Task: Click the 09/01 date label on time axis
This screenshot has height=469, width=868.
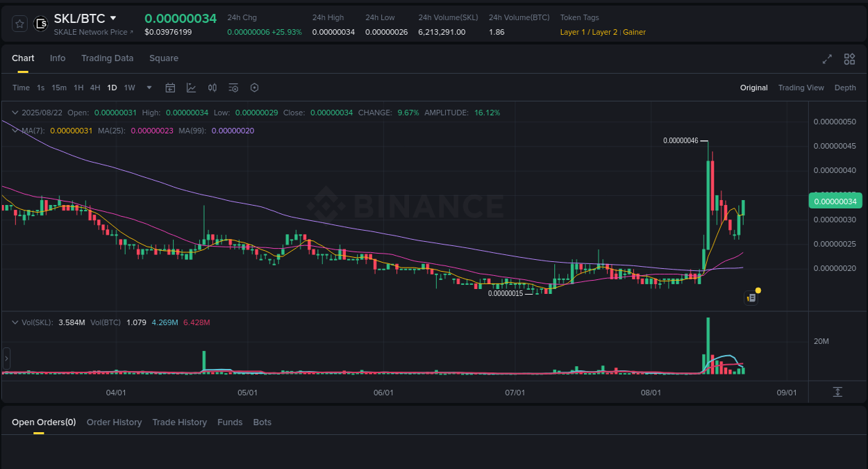Action: [x=786, y=393]
